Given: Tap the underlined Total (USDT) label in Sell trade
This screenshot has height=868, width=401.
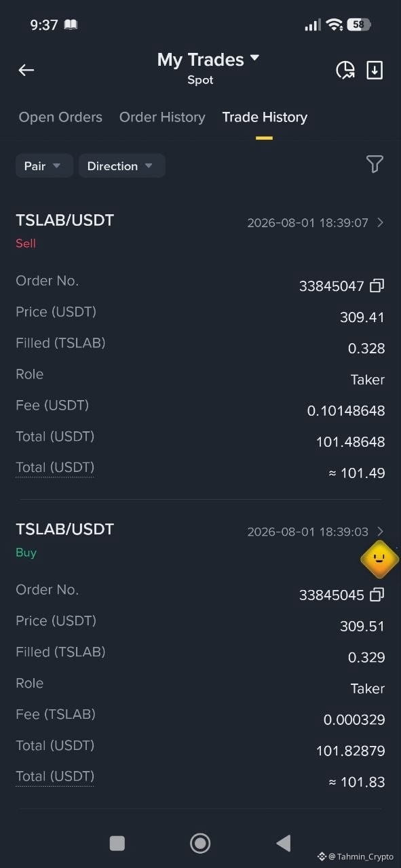Looking at the screenshot, I should [x=55, y=468].
